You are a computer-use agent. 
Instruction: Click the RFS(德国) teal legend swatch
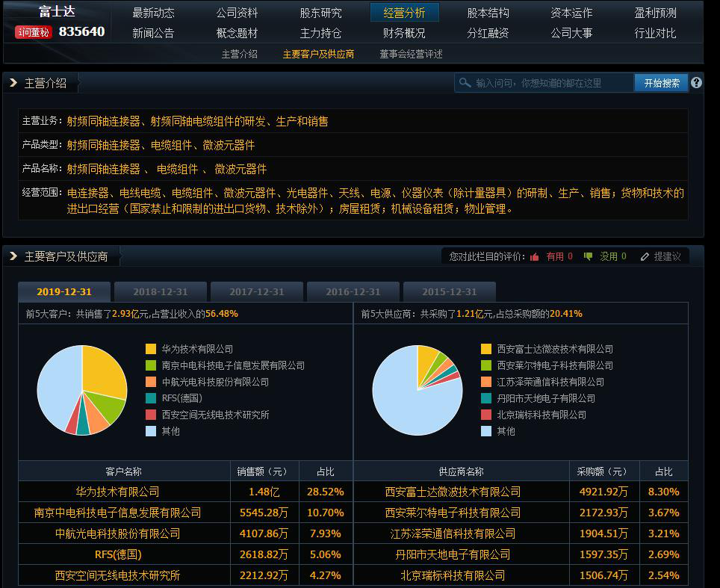coord(151,398)
